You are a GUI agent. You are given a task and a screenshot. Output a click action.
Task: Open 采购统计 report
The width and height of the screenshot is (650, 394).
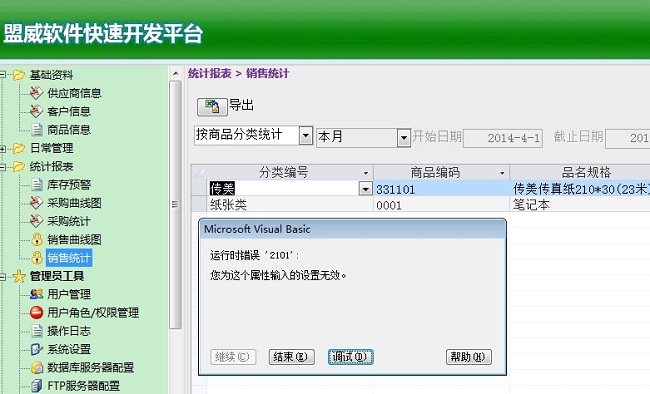(x=69, y=221)
